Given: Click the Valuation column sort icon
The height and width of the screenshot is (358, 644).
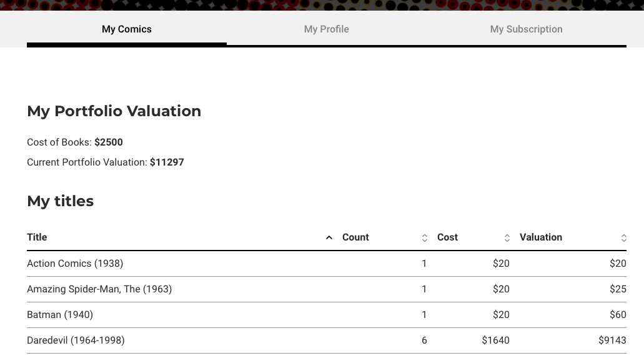Looking at the screenshot, I should 623,237.
